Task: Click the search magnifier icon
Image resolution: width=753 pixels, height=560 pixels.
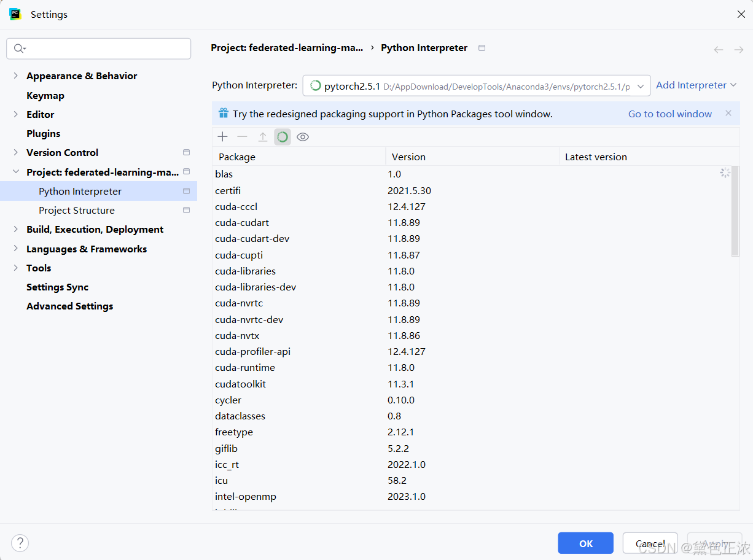Action: click(19, 49)
